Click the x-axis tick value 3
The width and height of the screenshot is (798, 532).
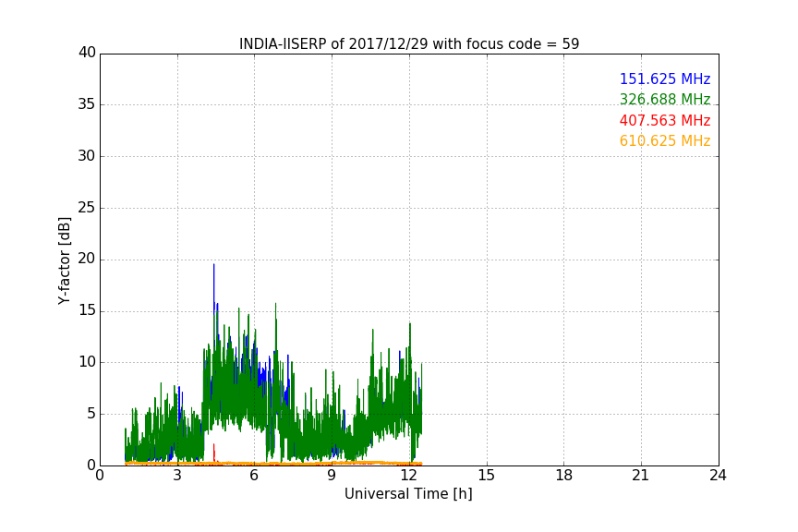(x=177, y=476)
